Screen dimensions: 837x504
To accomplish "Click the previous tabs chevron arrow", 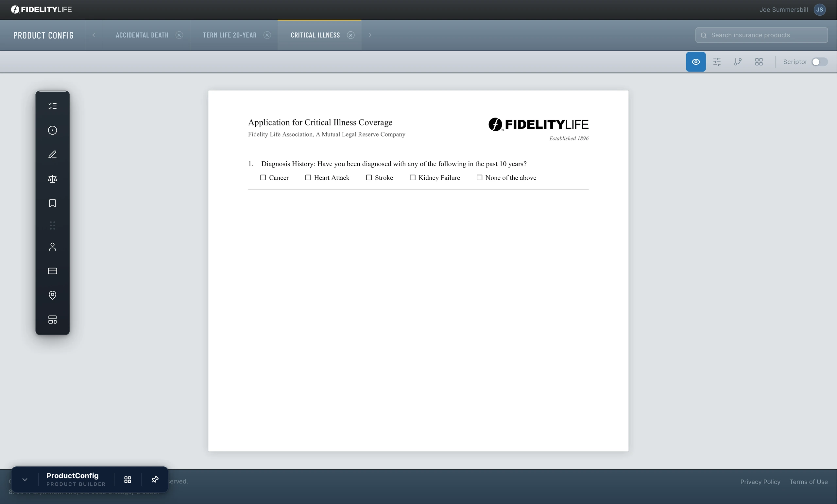I will [x=94, y=35].
